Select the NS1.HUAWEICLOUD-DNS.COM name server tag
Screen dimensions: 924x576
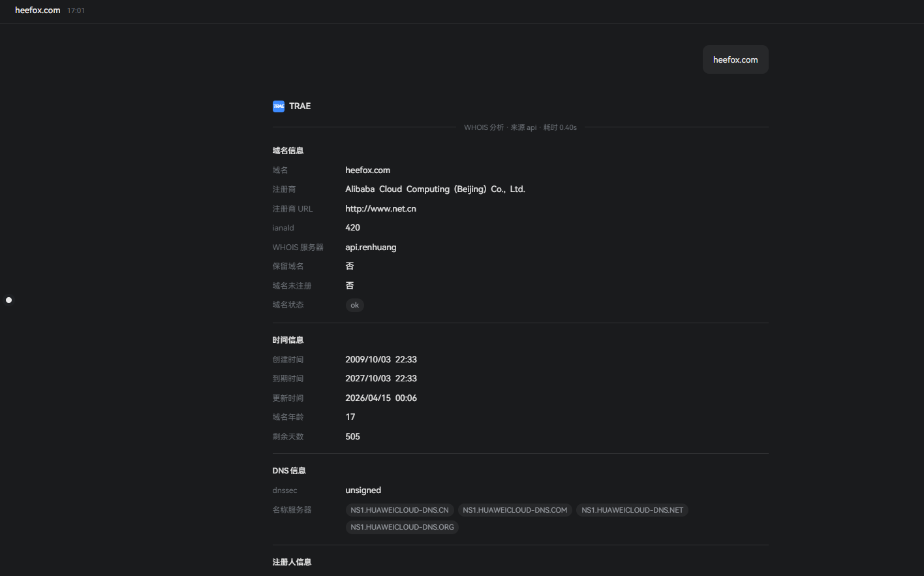coord(515,510)
